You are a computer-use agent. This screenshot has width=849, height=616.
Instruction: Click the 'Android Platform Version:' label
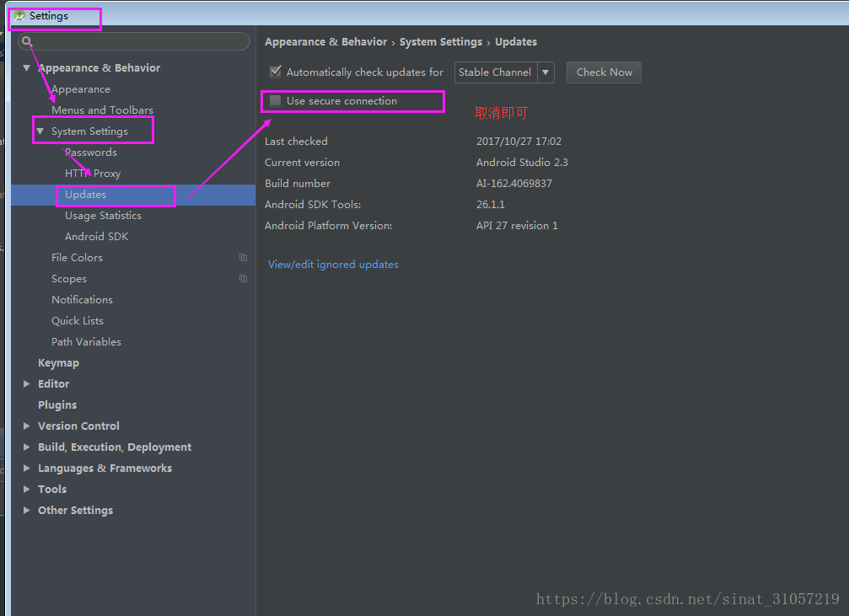328,226
